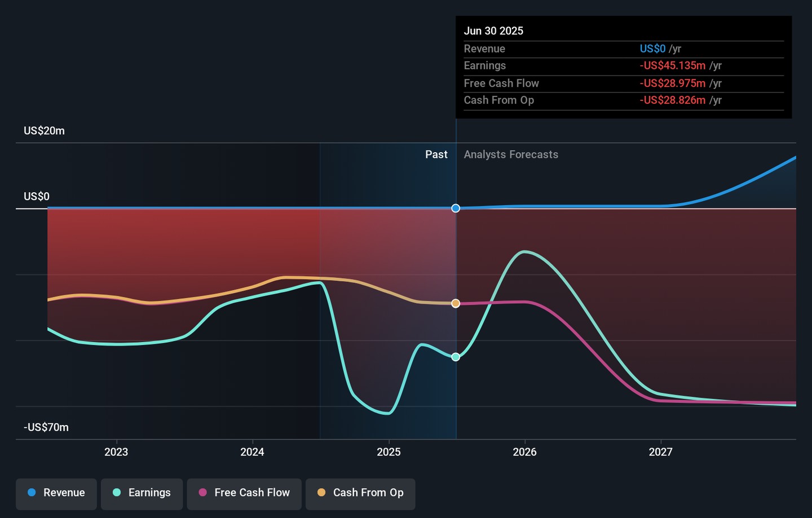Hide the Earnings series via legend
The width and height of the screenshot is (812, 518).
[142, 493]
